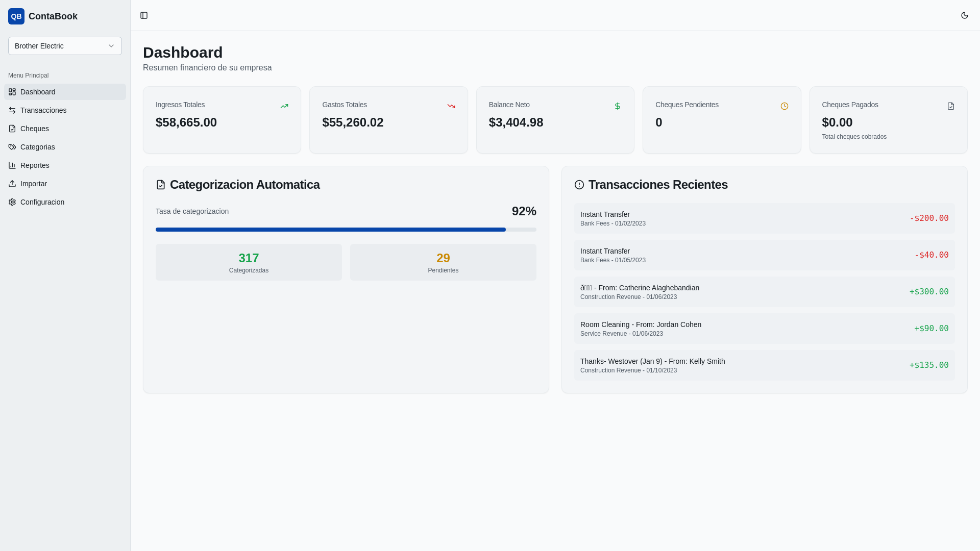Go to Dashboard menu item
Viewport: 980px width, 551px height.
[x=38, y=92]
